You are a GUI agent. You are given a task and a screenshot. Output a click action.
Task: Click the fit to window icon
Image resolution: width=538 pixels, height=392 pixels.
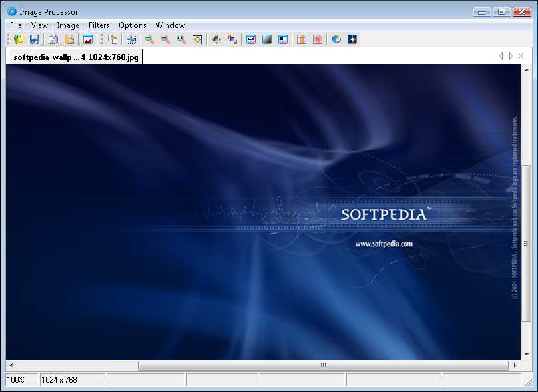(x=198, y=39)
